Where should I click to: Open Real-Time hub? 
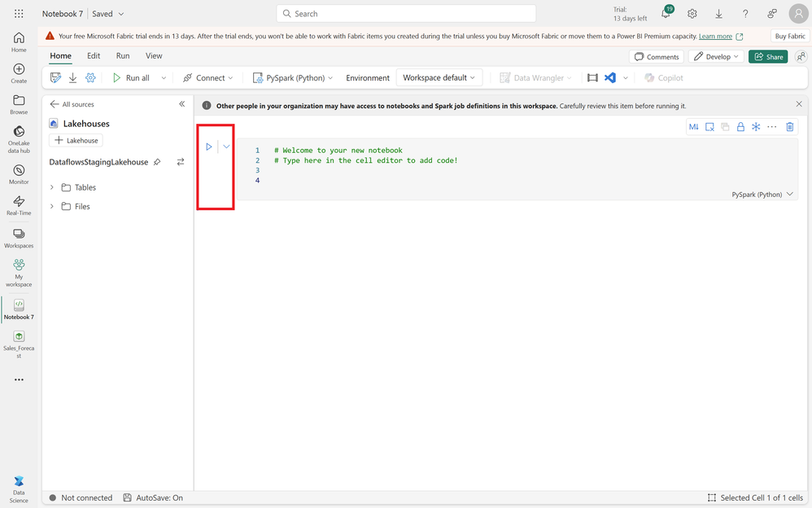[19, 205]
